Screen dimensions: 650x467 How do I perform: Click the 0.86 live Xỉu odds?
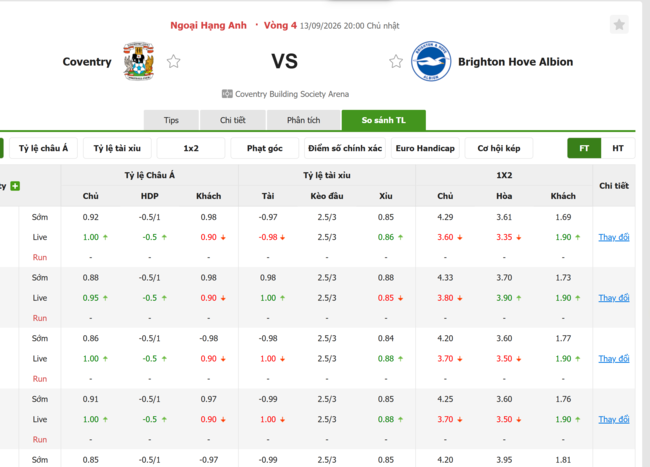click(386, 237)
